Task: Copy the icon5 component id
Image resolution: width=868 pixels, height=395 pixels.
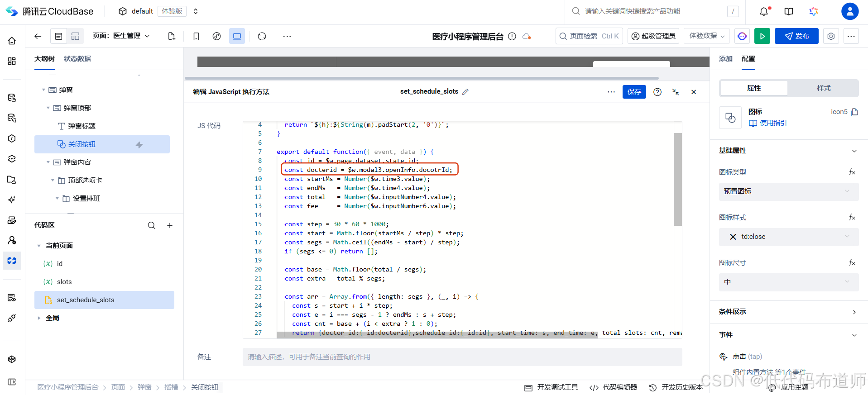Action: (854, 112)
